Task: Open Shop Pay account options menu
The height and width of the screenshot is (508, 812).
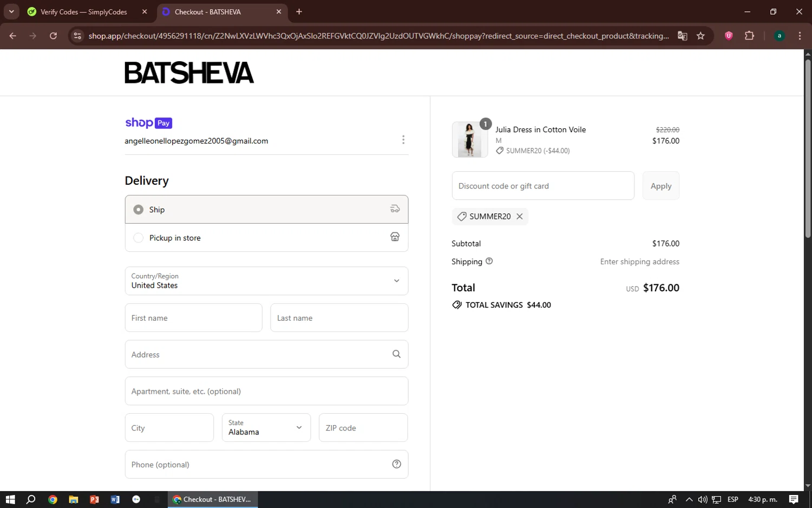Action: click(403, 140)
